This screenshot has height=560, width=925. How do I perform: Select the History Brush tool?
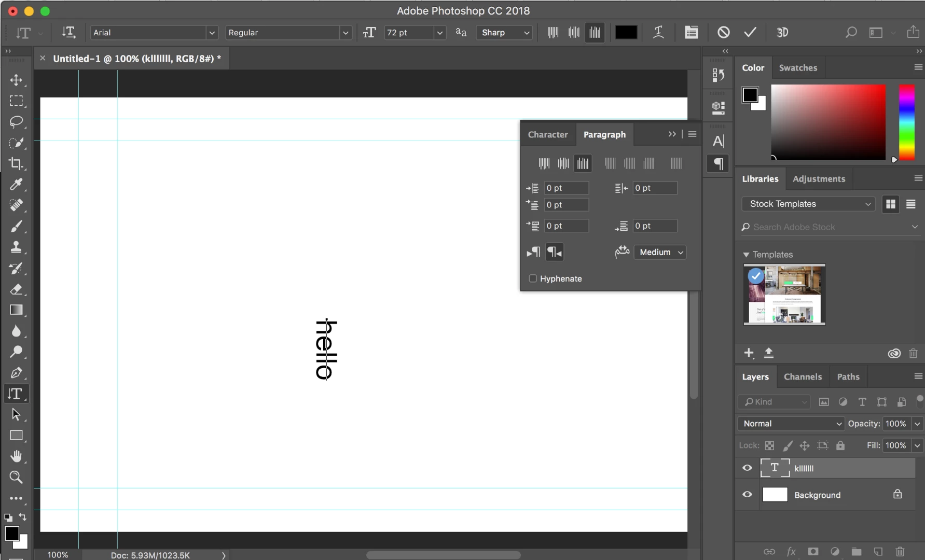pyautogui.click(x=16, y=268)
